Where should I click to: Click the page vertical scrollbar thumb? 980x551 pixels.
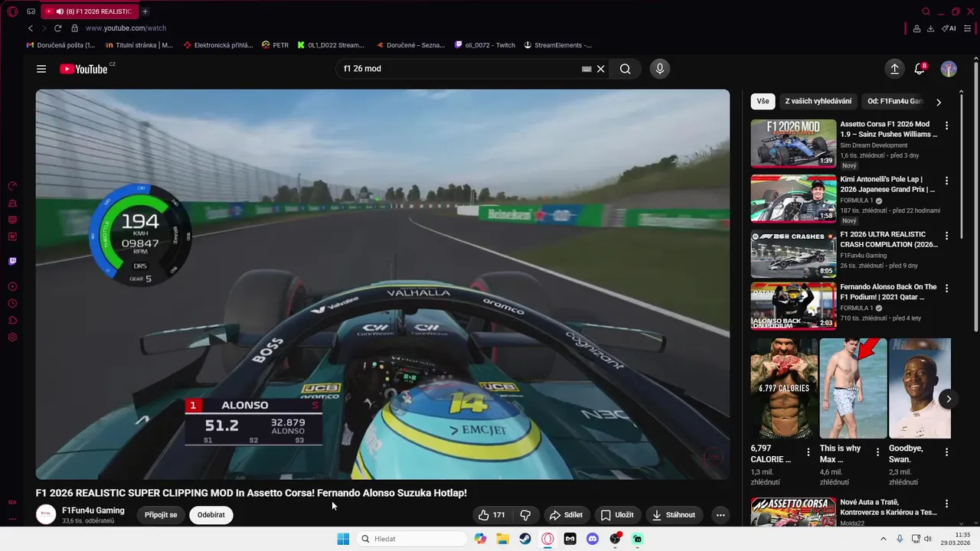coord(975,195)
